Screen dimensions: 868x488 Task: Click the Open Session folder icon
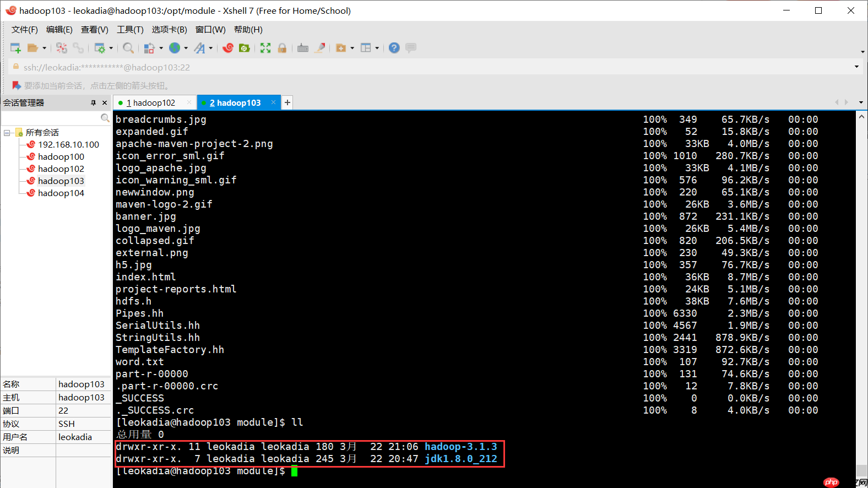[x=32, y=48]
